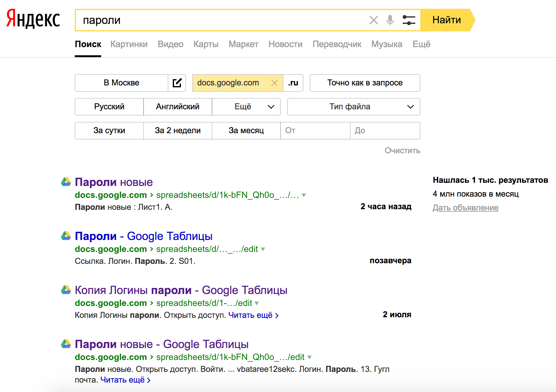
Task: Filter results by За сутки
Action: tap(109, 130)
